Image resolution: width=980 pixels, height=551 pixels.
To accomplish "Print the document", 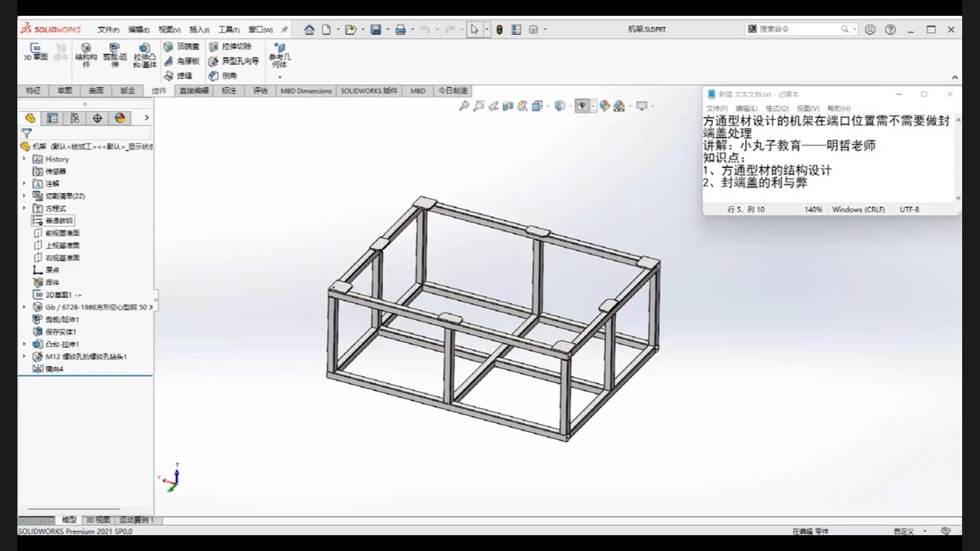I will point(401,30).
